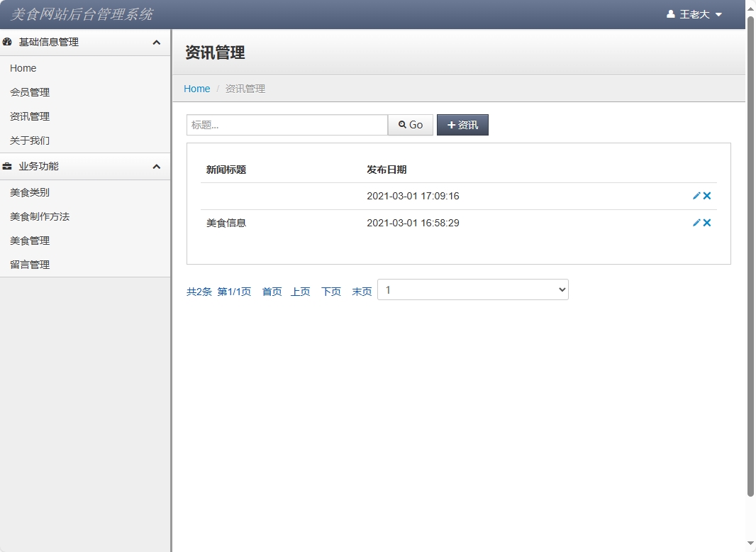Click the 末页 pagination link

coord(362,291)
